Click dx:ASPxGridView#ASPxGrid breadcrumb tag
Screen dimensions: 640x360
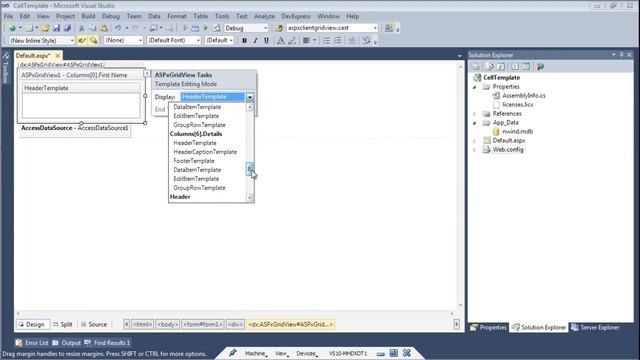[x=290, y=324]
